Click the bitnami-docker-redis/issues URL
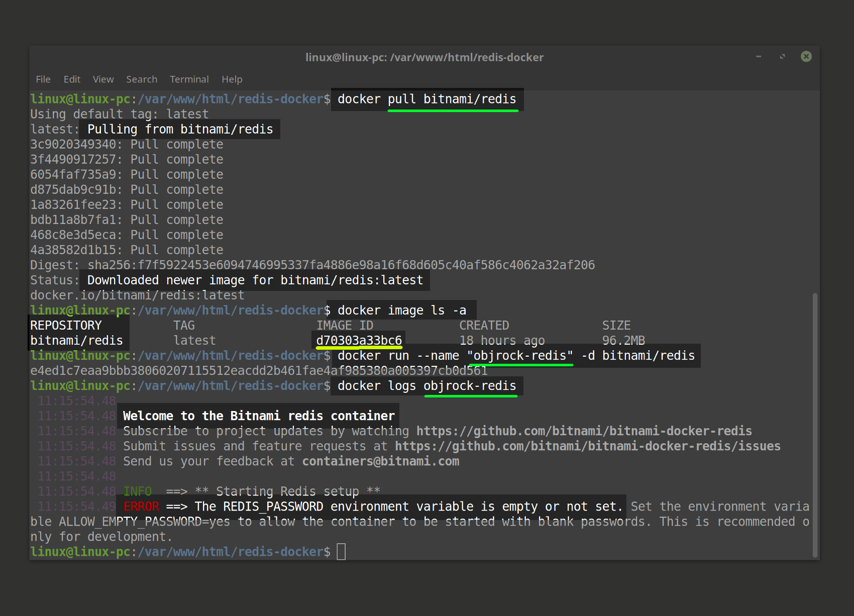This screenshot has width=854, height=616. click(x=588, y=446)
